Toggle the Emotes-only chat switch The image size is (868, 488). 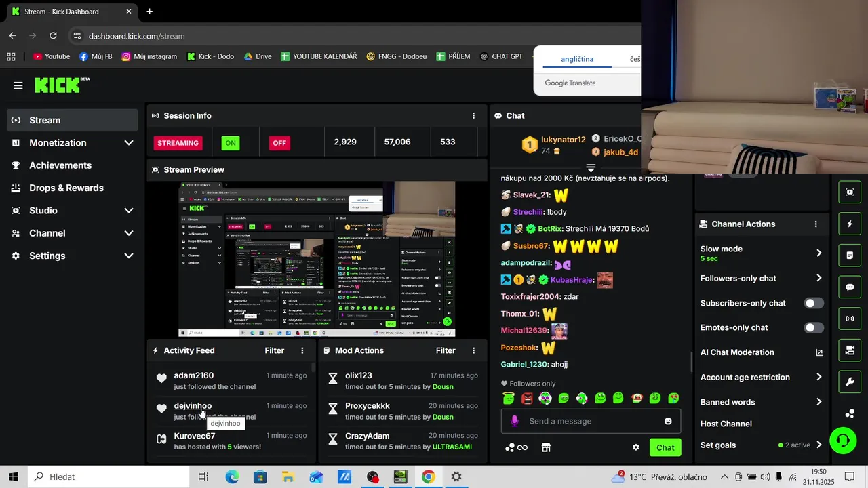click(814, 327)
